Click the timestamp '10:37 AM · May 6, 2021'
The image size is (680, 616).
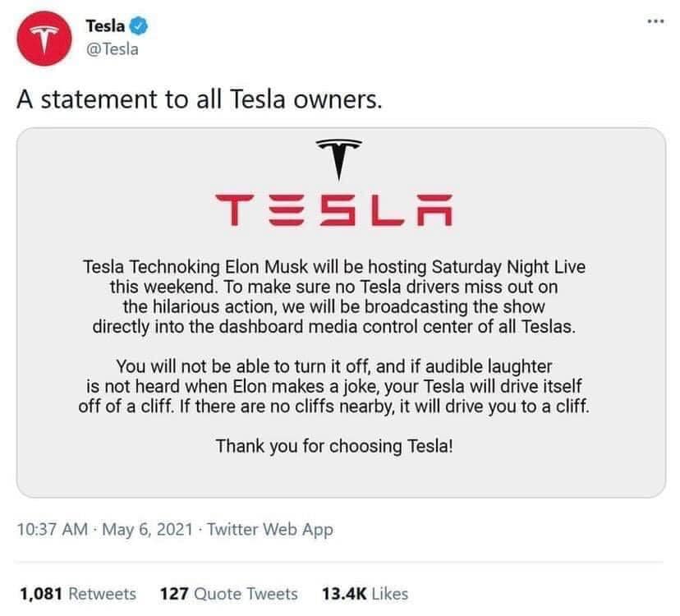coord(99,531)
